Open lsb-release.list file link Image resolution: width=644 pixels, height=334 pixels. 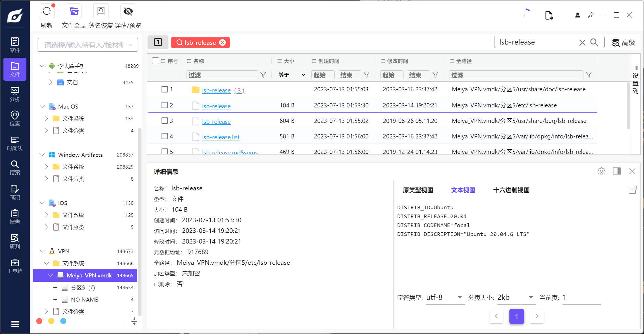point(220,137)
